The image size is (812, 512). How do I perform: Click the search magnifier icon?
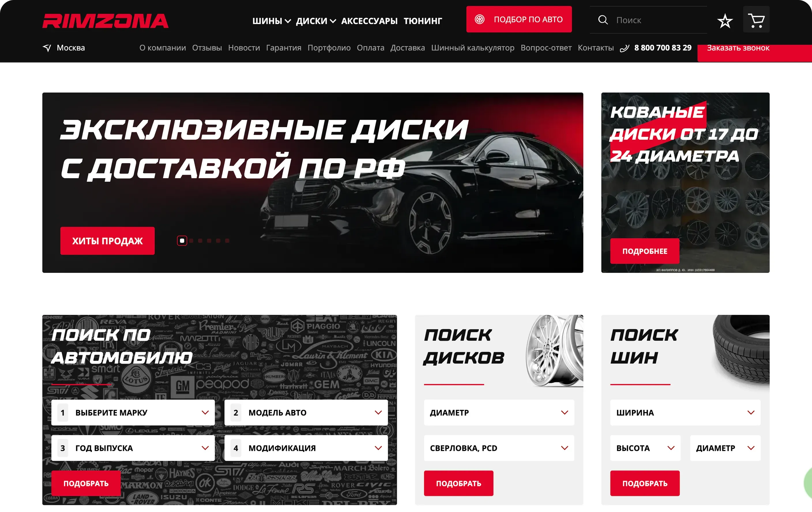click(603, 20)
